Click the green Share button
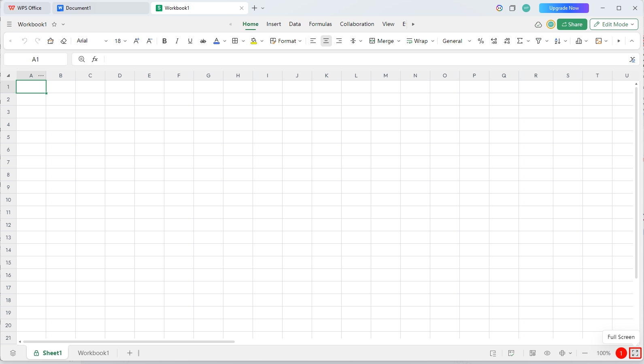This screenshot has width=644, height=364. [572, 24]
